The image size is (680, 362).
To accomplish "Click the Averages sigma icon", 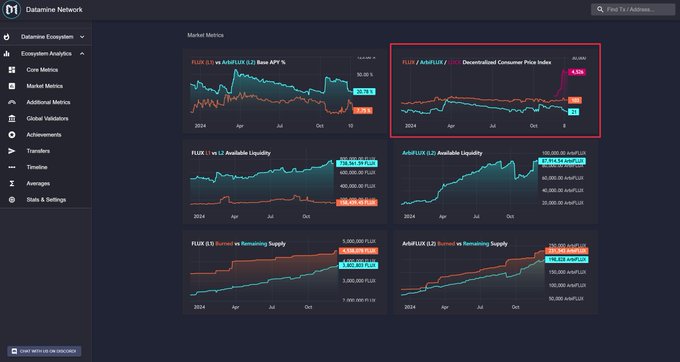I will [12, 183].
